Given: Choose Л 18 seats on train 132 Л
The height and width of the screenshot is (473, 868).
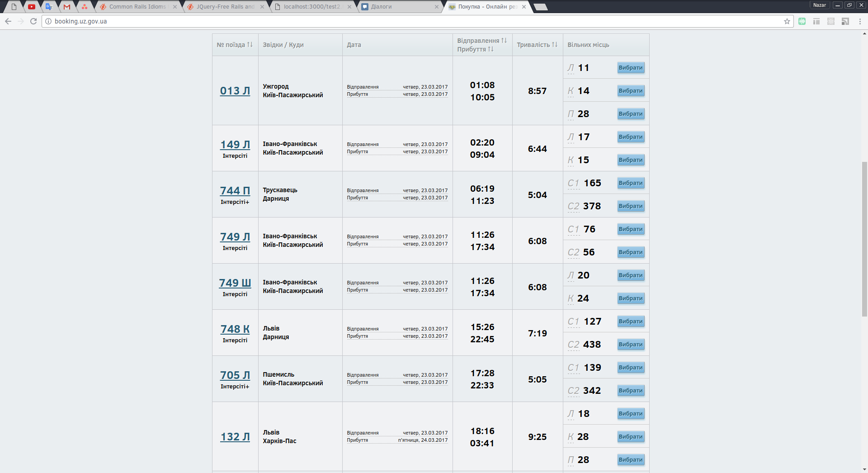Looking at the screenshot, I should pos(631,414).
